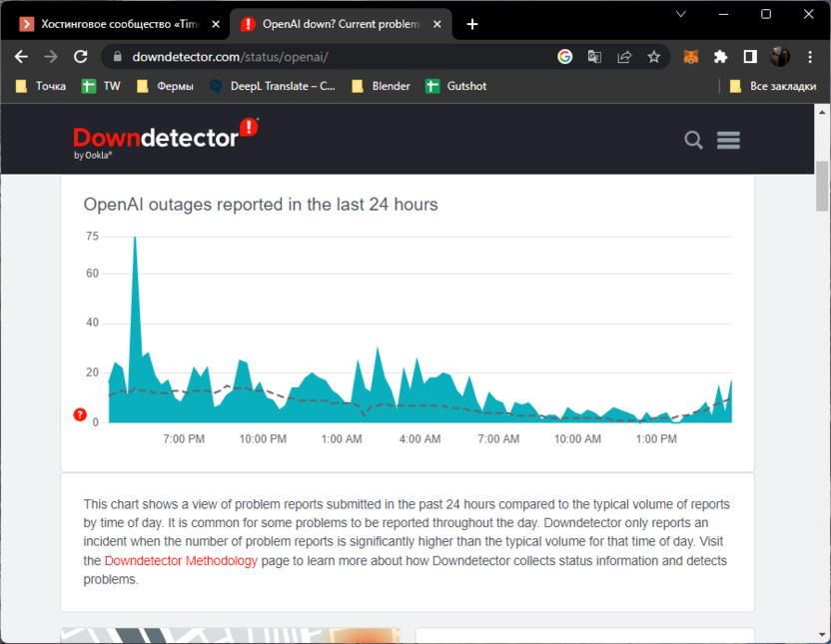Open DeepL Translate bookmark
Image resolution: width=831 pixels, height=644 pixels.
click(x=273, y=86)
